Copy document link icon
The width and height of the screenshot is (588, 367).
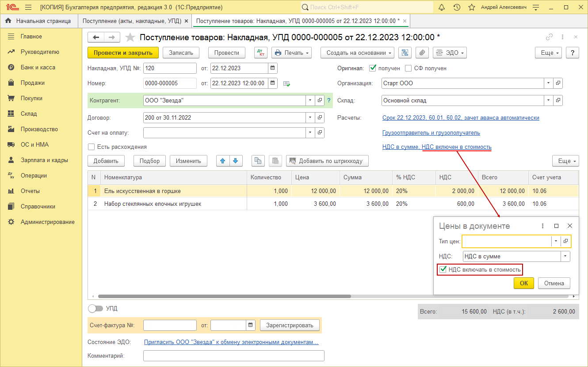click(x=550, y=37)
